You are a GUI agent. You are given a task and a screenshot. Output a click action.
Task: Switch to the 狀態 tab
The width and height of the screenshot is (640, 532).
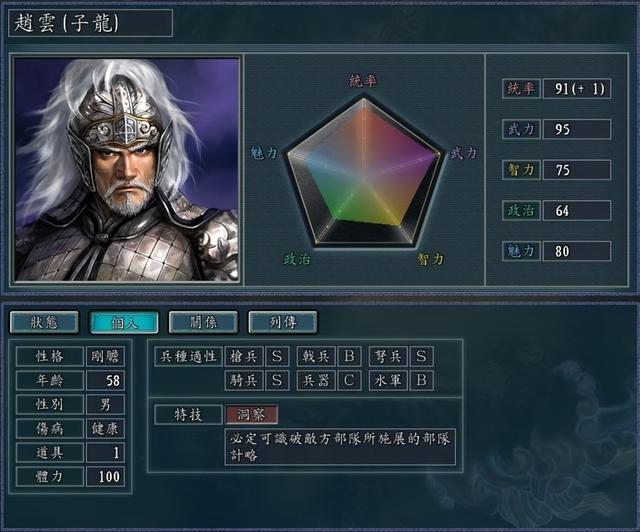[x=44, y=323]
